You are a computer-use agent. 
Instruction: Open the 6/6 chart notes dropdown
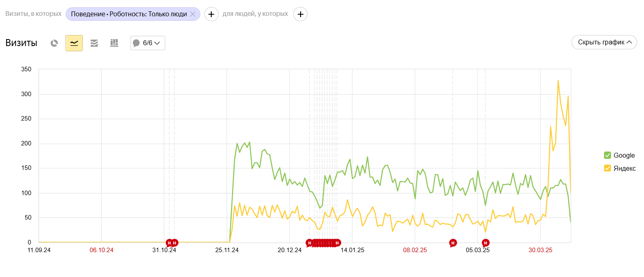pyautogui.click(x=148, y=43)
